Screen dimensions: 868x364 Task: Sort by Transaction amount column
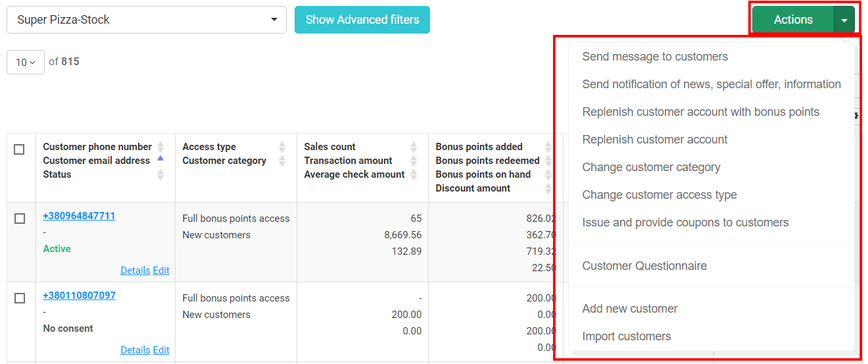point(414,161)
